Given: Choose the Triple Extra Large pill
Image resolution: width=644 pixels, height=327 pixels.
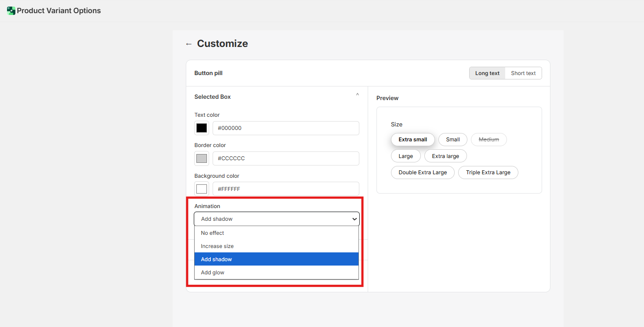Looking at the screenshot, I should [x=488, y=172].
